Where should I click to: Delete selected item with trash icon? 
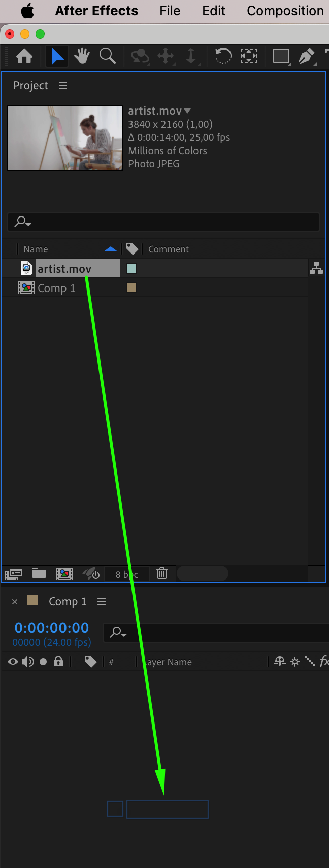tap(162, 573)
